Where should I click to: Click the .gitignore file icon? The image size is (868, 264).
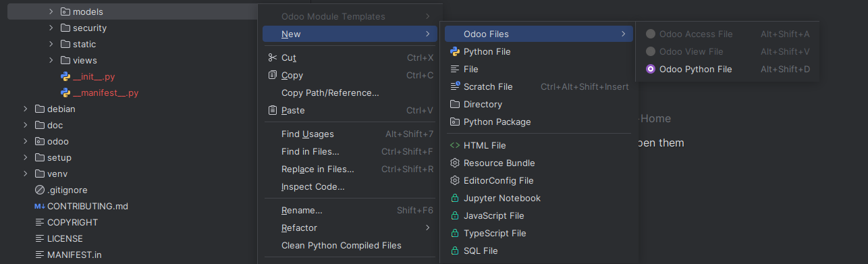coord(40,190)
